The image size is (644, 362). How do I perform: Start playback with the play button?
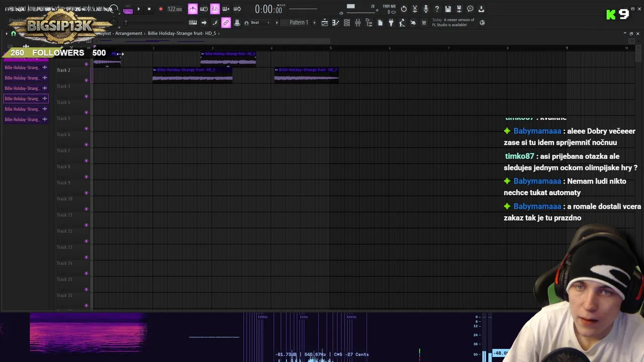(x=139, y=9)
